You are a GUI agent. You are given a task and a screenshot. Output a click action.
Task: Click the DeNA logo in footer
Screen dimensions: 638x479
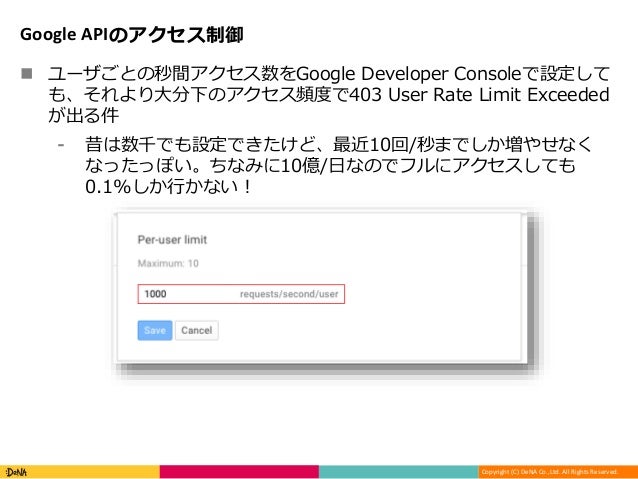click(x=16, y=472)
